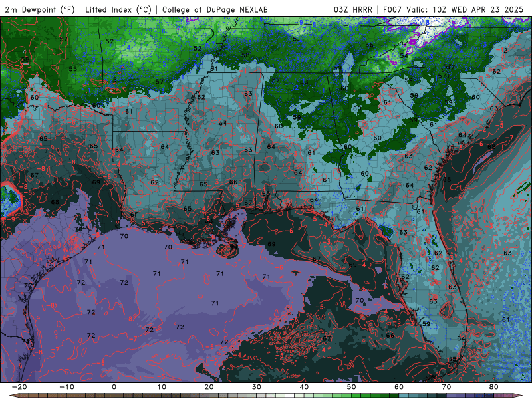Select the "80" tick label on the color scale
532x399 pixels.
(494, 387)
